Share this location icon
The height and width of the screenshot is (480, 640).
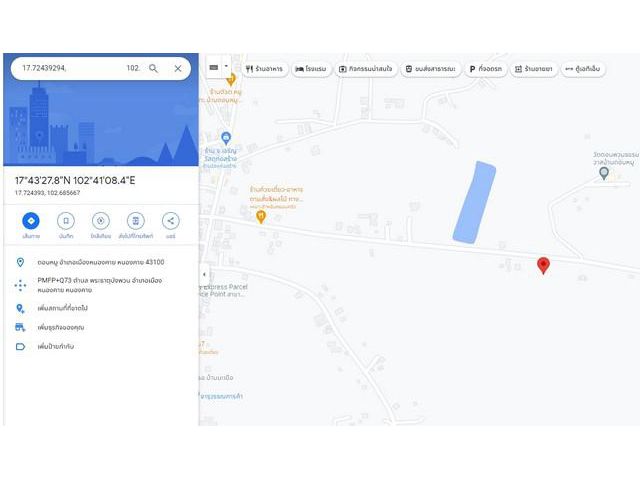[171, 221]
